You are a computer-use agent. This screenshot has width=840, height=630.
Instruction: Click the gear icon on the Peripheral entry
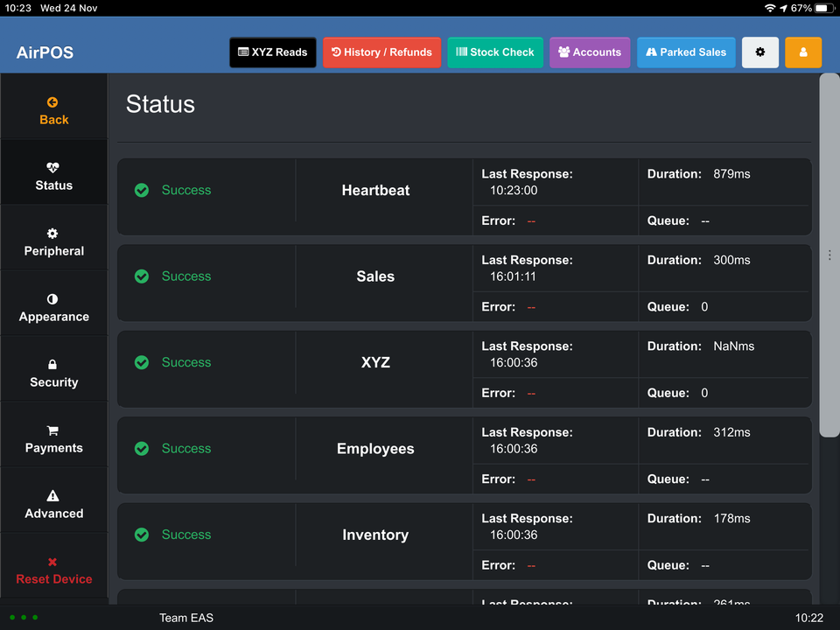tap(53, 231)
